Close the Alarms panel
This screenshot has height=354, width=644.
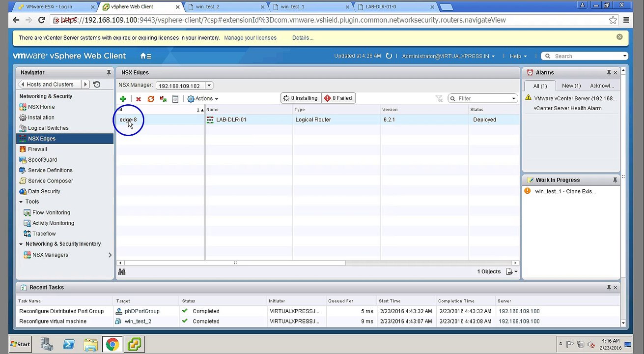(616, 73)
